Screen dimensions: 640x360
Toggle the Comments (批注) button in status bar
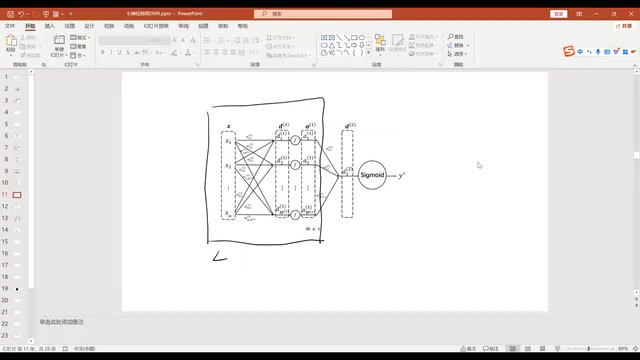pyautogui.click(x=491, y=349)
